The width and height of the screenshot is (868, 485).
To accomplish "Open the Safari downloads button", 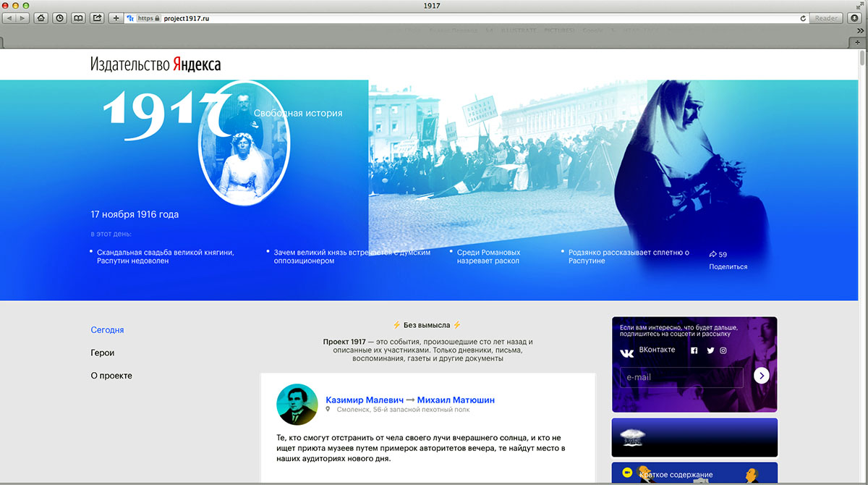I will (854, 18).
